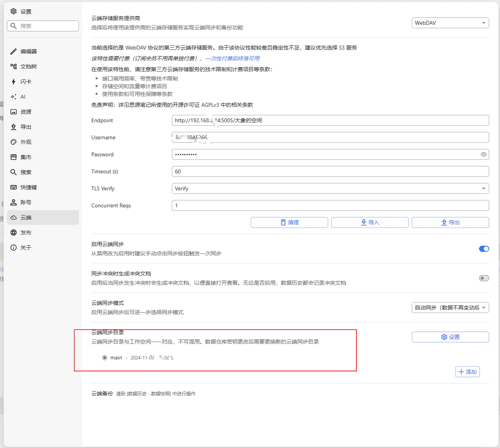Disable the 启用云端同步 toggle switch
The height and width of the screenshot is (448, 500).
tap(484, 249)
